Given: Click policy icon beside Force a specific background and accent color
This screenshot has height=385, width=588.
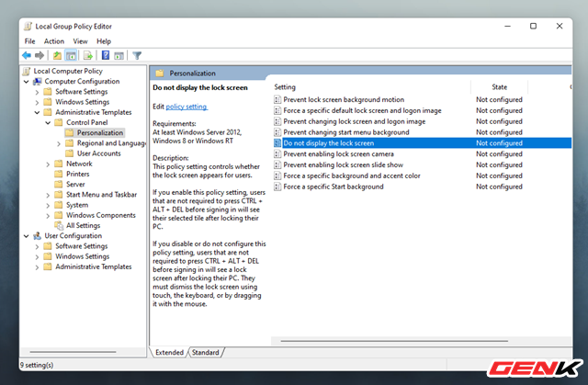Looking at the screenshot, I should [277, 176].
